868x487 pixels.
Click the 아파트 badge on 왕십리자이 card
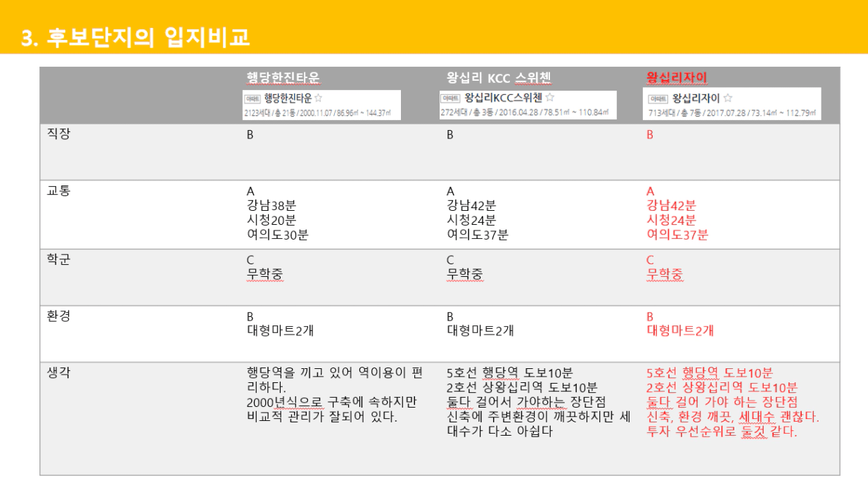pos(657,99)
